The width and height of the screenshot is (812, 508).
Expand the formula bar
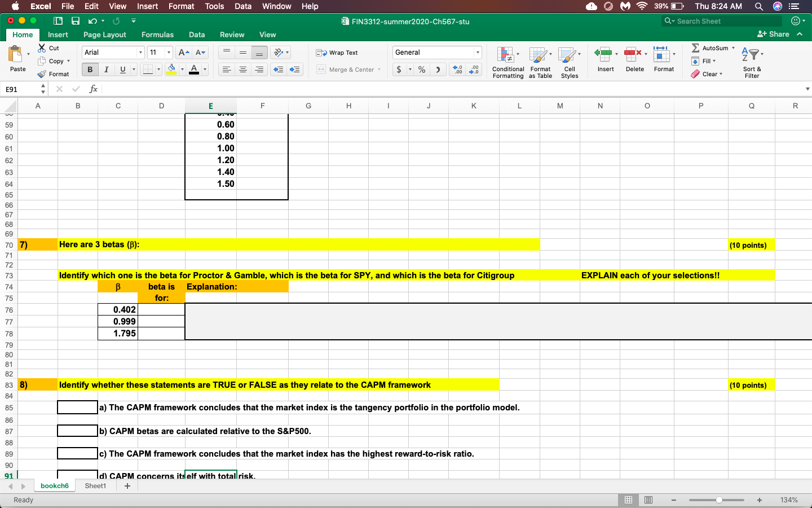pos(807,89)
